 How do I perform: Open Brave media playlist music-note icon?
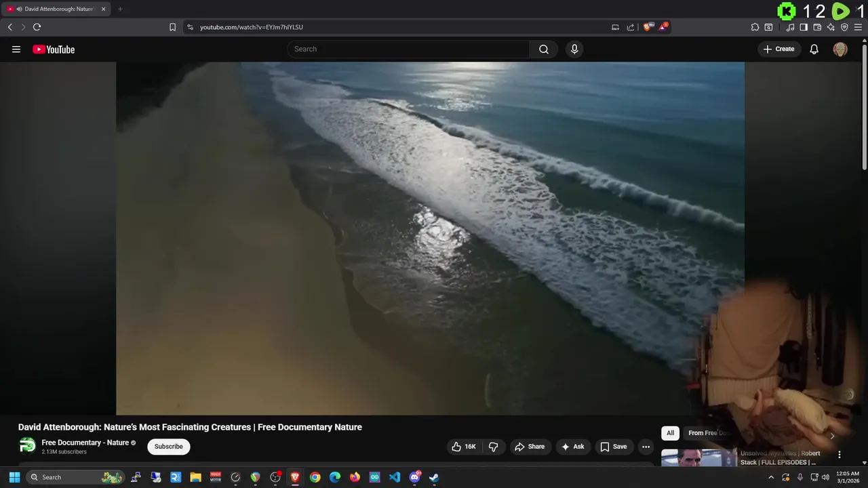(x=790, y=27)
